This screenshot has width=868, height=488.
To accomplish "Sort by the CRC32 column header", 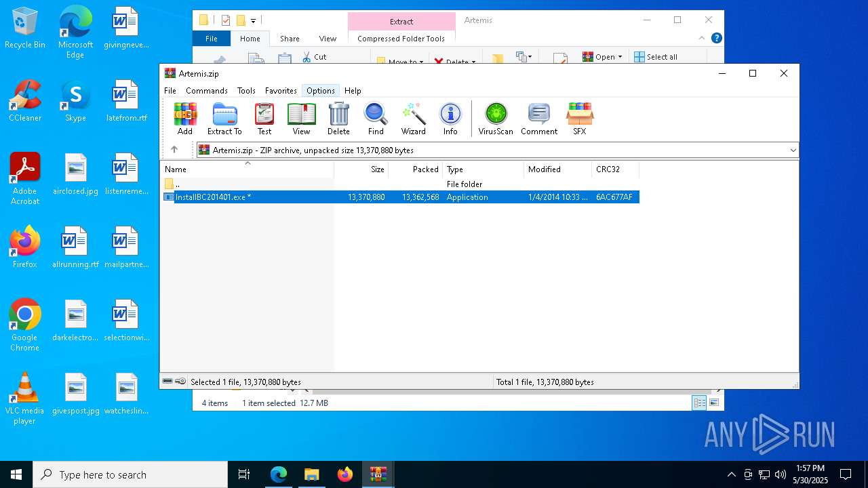I will click(616, 169).
